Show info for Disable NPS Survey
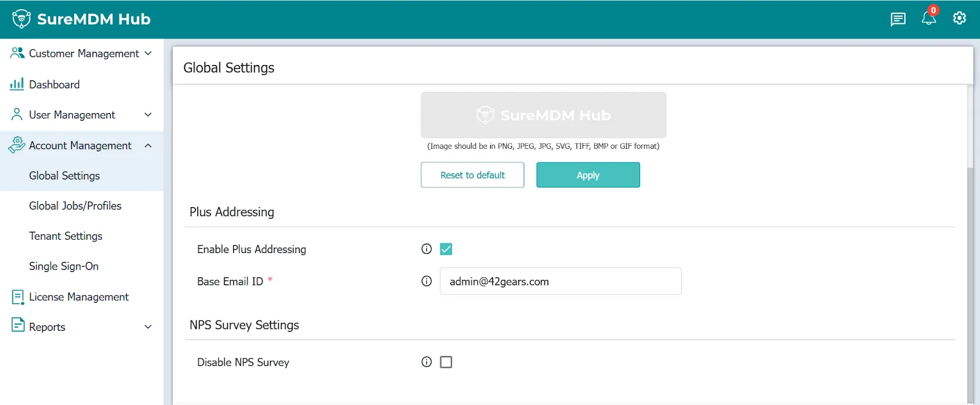 coord(427,362)
